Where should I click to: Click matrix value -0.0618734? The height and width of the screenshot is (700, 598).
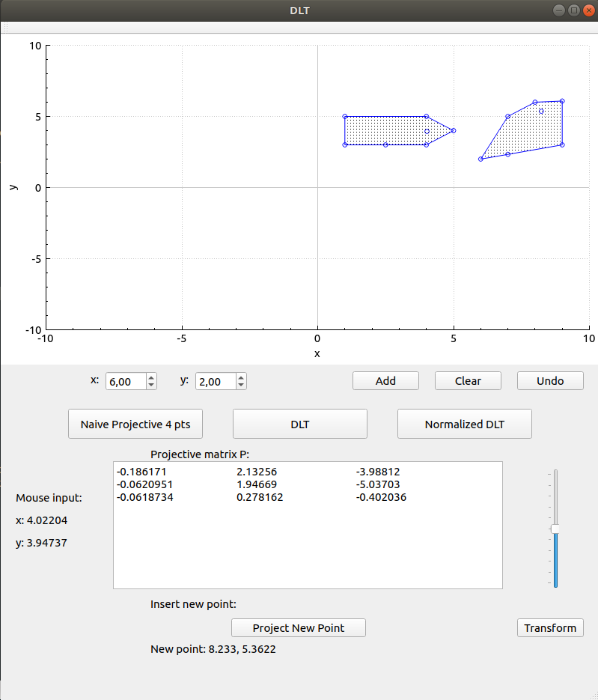[x=144, y=497]
